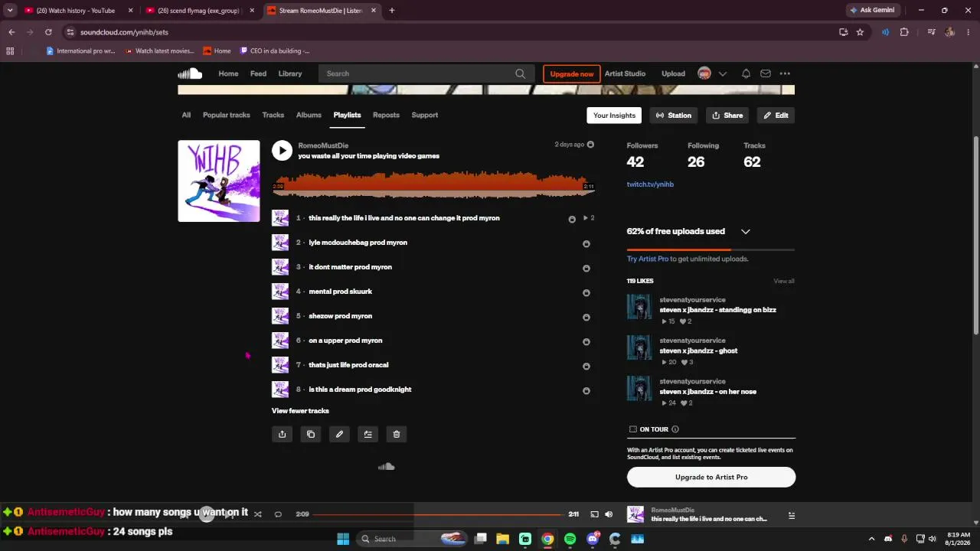Click the install app icon in address bar
Screen dimensions: 980x551
point(843,32)
